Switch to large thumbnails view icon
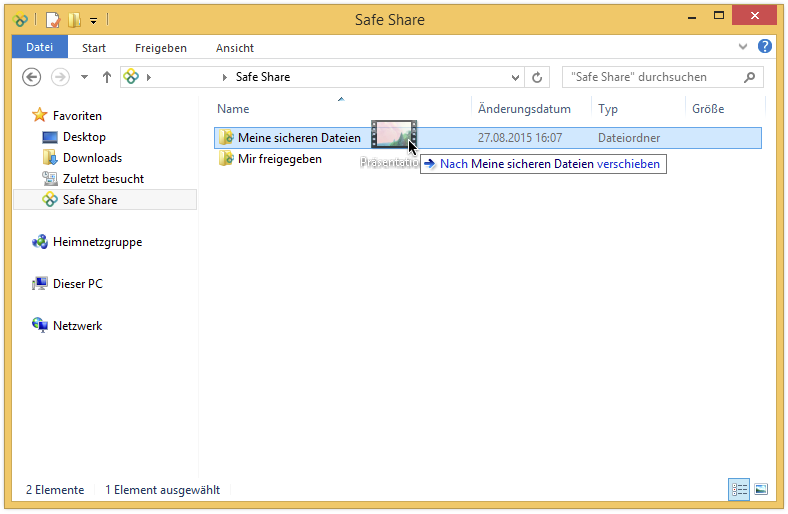This screenshot has width=788, height=514. click(x=761, y=489)
